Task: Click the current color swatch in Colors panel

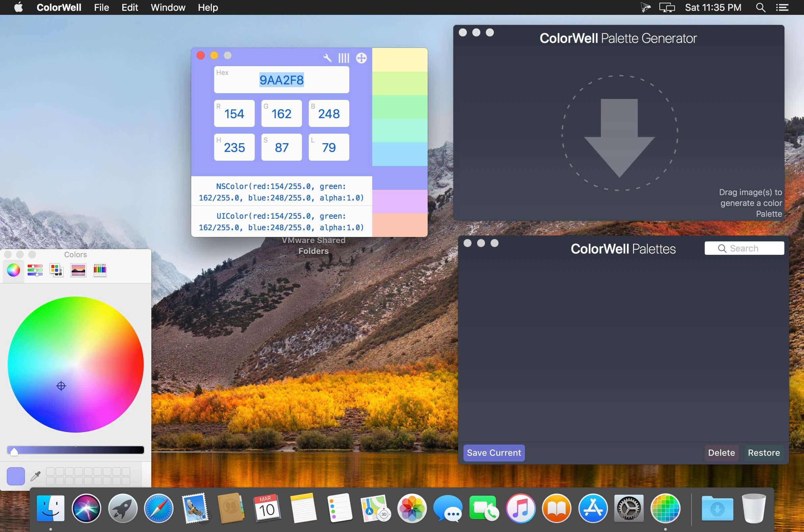Action: click(16, 476)
